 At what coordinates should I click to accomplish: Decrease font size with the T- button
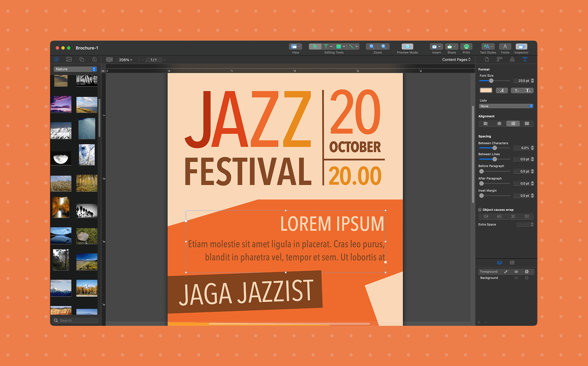click(x=516, y=90)
